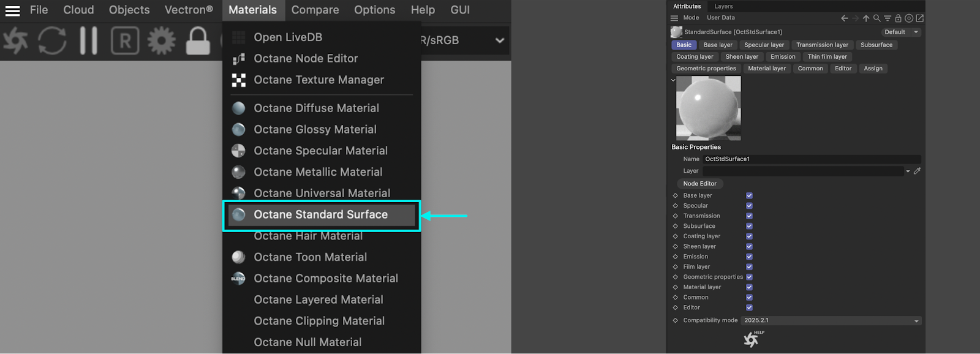Image resolution: width=980 pixels, height=354 pixels.
Task: Uncheck the Specular checkbox
Action: tap(749, 206)
